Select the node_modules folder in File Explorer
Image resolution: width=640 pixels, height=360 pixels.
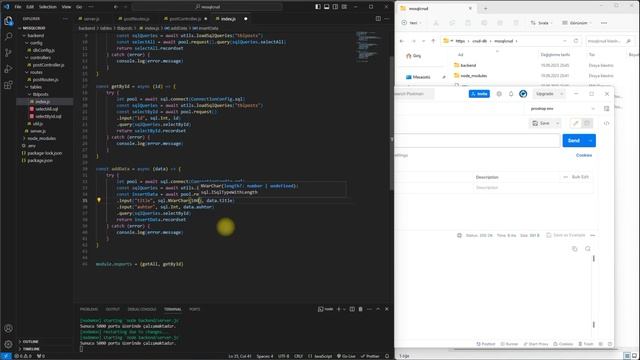[x=473, y=76]
